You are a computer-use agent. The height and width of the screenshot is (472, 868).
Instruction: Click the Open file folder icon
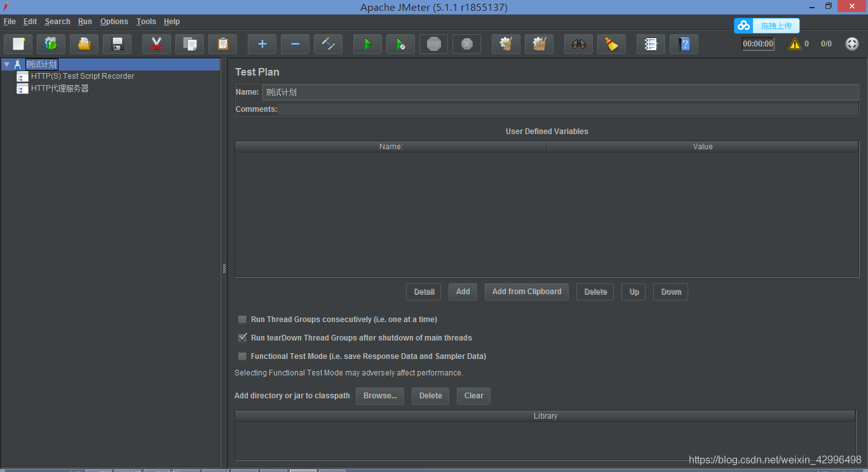tap(85, 44)
